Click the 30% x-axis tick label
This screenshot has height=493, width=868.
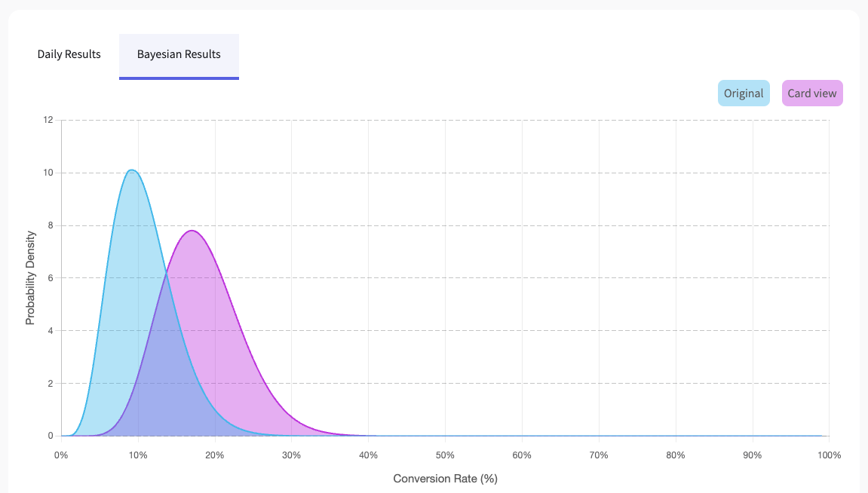tap(292, 455)
